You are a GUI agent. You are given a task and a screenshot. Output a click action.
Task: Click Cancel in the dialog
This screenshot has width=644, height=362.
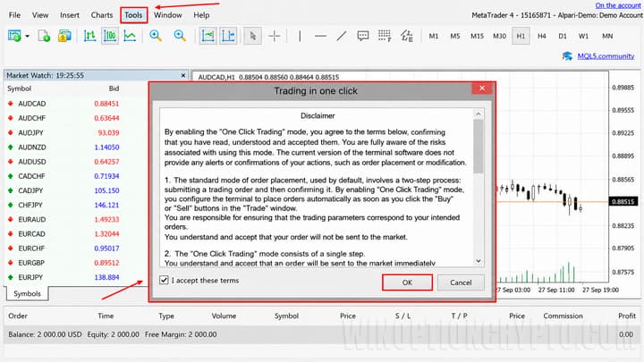click(x=461, y=282)
